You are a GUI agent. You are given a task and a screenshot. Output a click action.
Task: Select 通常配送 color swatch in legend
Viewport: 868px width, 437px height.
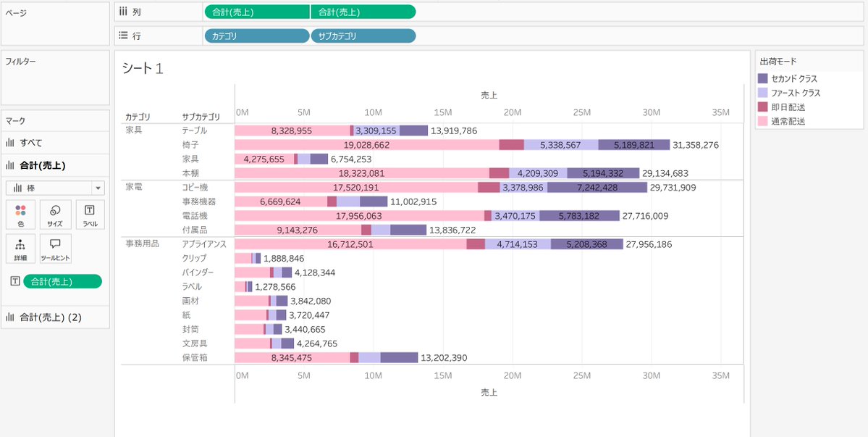(762, 121)
